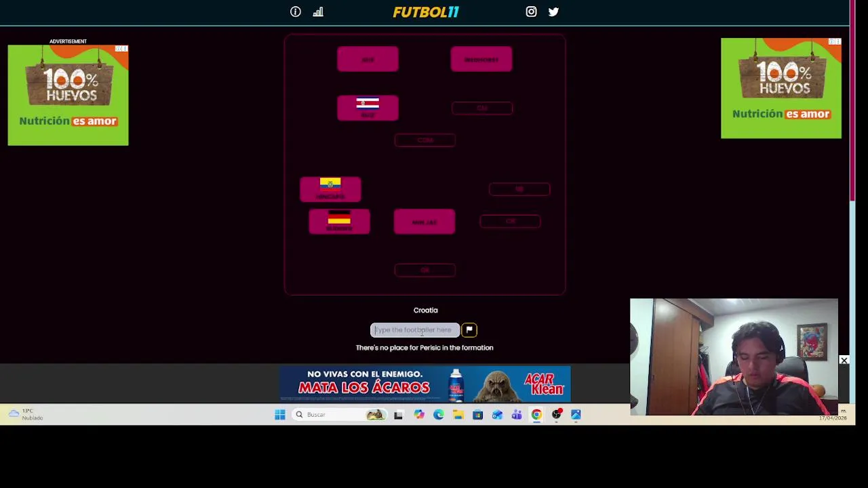868x488 pixels.
Task: Select the Germany flag player card
Action: [339, 222]
